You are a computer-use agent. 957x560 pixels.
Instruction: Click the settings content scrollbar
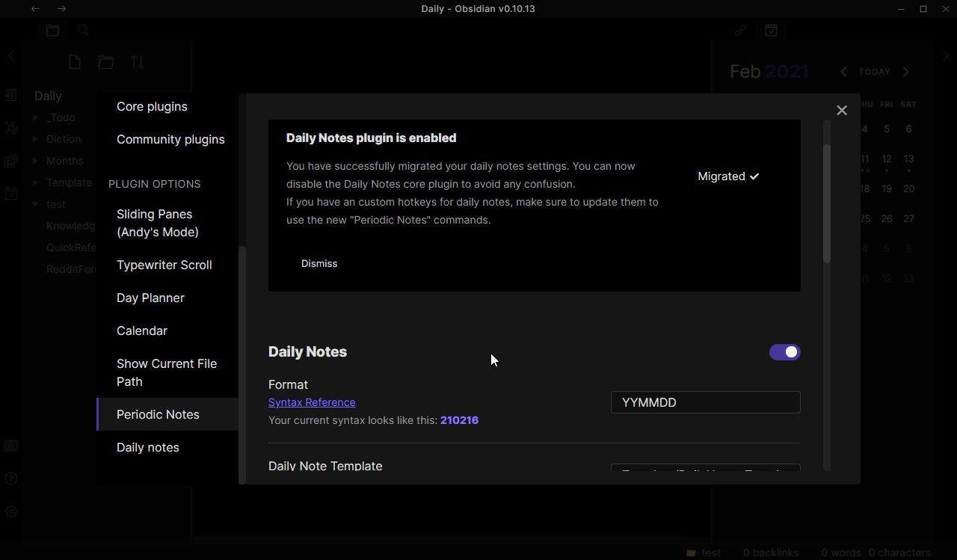pyautogui.click(x=827, y=203)
